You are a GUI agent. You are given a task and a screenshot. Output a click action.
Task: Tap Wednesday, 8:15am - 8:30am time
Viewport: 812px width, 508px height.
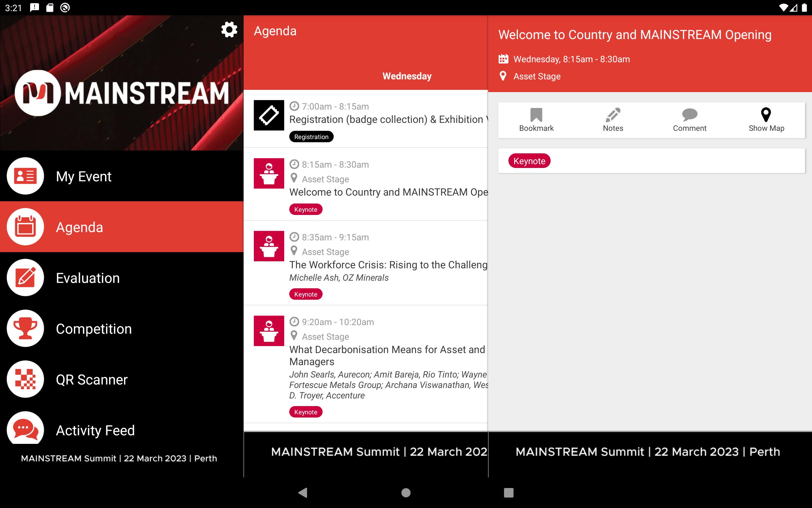572,59
